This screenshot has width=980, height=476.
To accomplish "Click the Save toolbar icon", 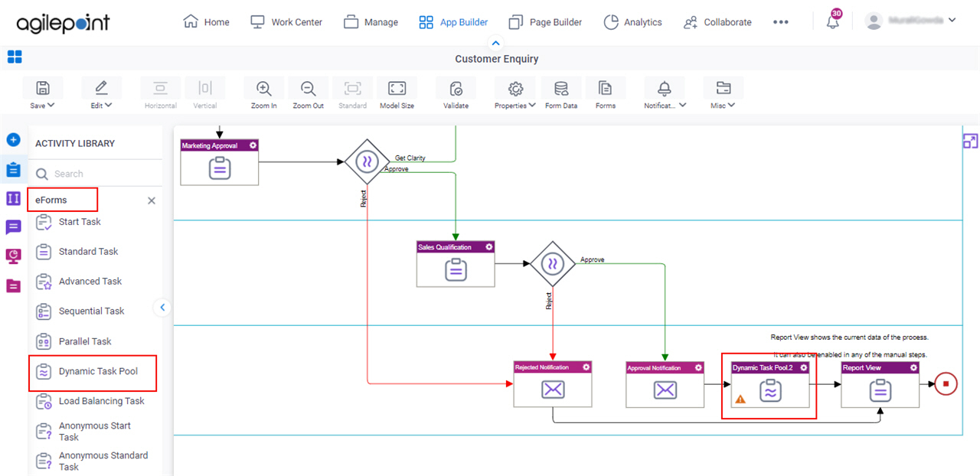I will (x=43, y=88).
